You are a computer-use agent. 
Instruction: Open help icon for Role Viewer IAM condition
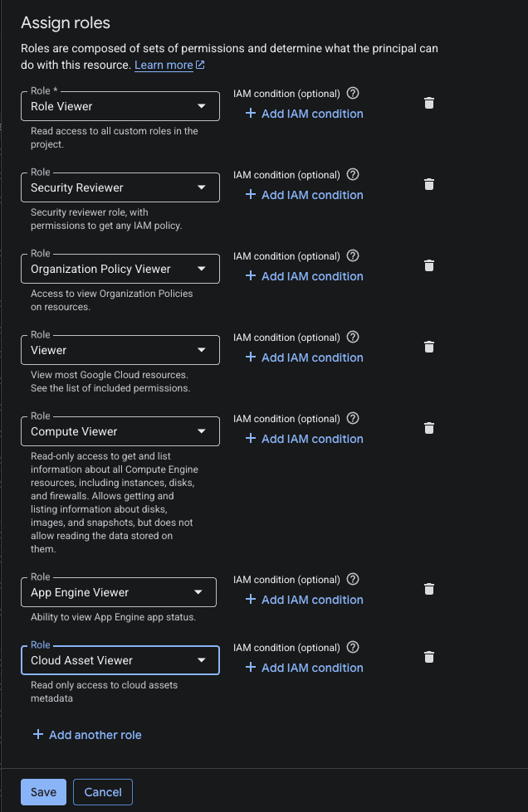click(353, 93)
